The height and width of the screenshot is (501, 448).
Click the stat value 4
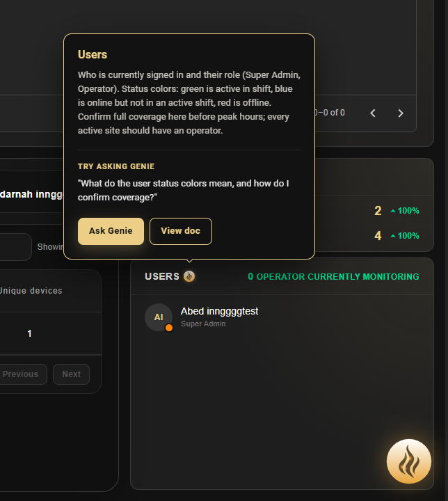[378, 235]
